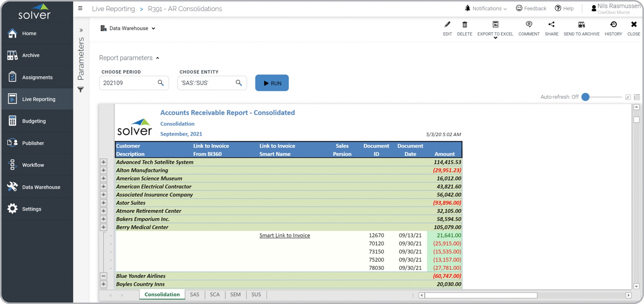This screenshot has height=304, width=644.
Task: Click the filter funnel icon
Action: point(80,89)
